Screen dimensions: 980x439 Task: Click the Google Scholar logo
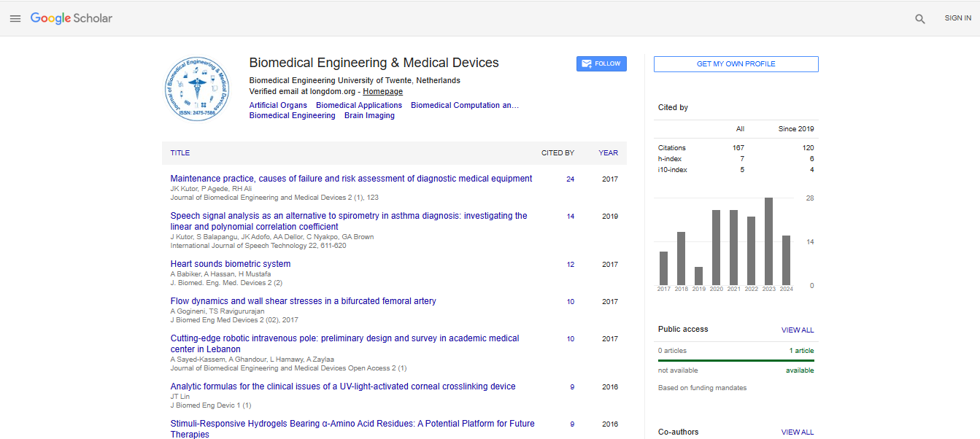(72, 18)
